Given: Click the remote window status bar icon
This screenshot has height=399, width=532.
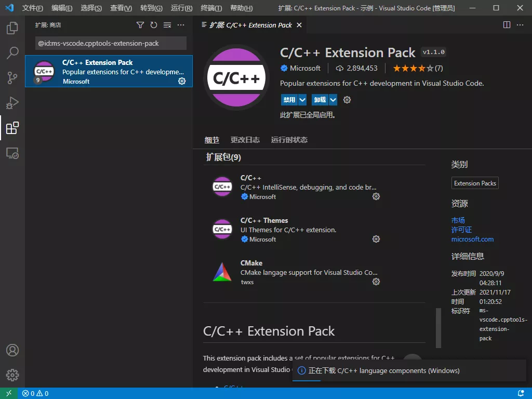Looking at the screenshot, I should click(x=9, y=393).
